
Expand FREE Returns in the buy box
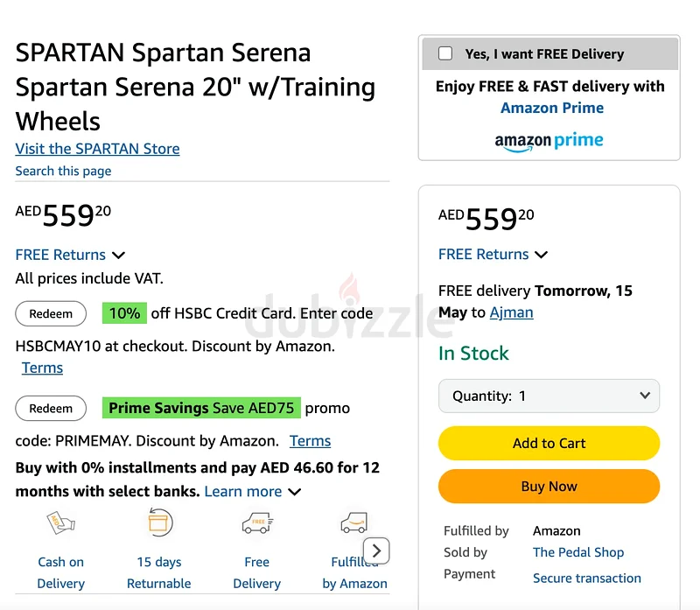tap(493, 255)
